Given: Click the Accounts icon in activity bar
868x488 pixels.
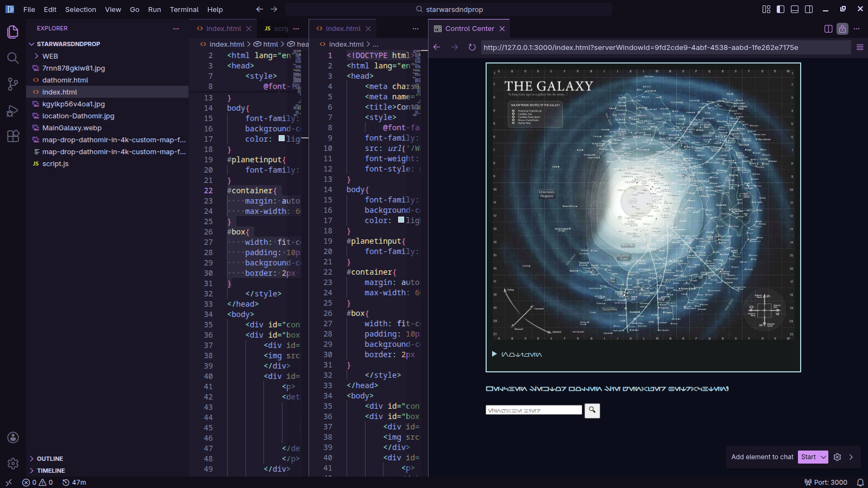Looking at the screenshot, I should point(13,438).
